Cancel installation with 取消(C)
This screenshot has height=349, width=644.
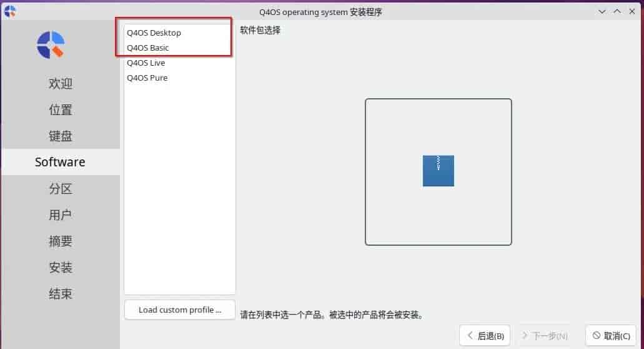(611, 336)
